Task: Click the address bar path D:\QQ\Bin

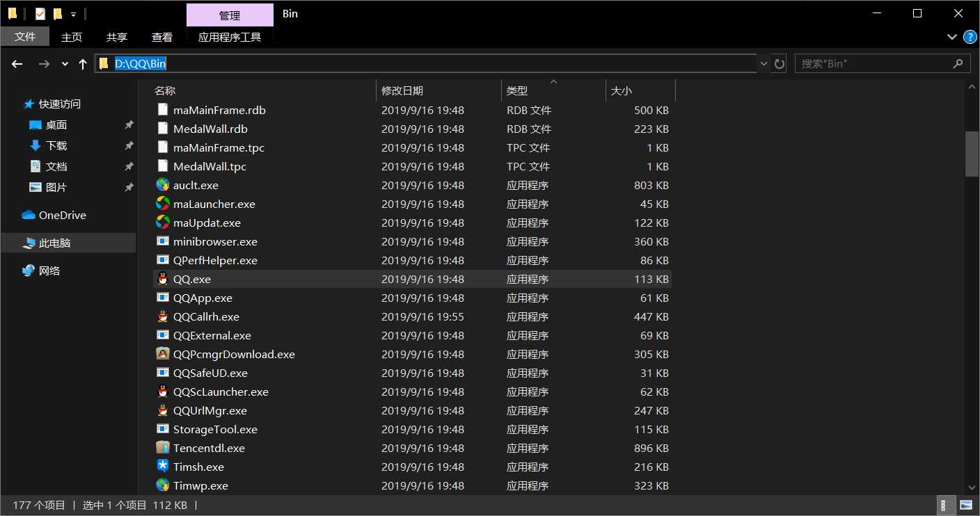Action: pyautogui.click(x=141, y=64)
